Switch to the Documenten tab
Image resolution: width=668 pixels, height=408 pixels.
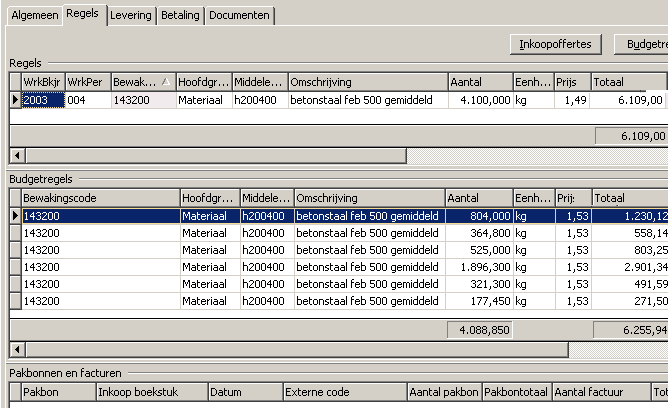click(x=239, y=15)
